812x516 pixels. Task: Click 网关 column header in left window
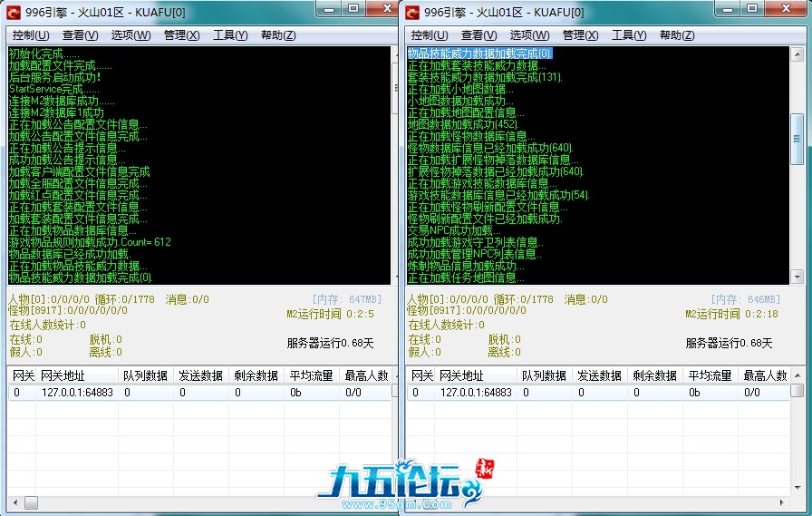[x=22, y=375]
